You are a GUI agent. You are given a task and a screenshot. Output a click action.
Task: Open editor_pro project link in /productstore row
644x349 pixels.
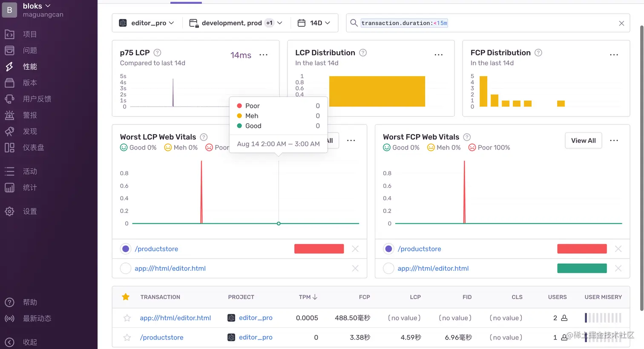[256, 337]
